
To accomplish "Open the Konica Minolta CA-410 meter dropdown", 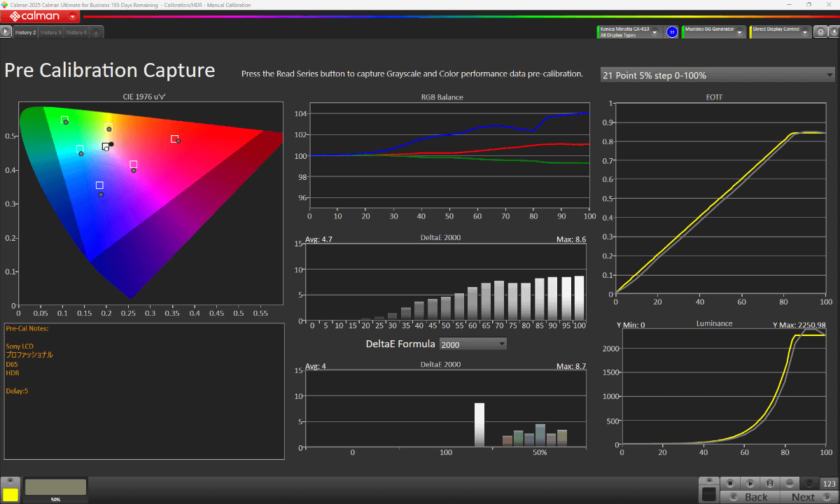I will pos(629,31).
